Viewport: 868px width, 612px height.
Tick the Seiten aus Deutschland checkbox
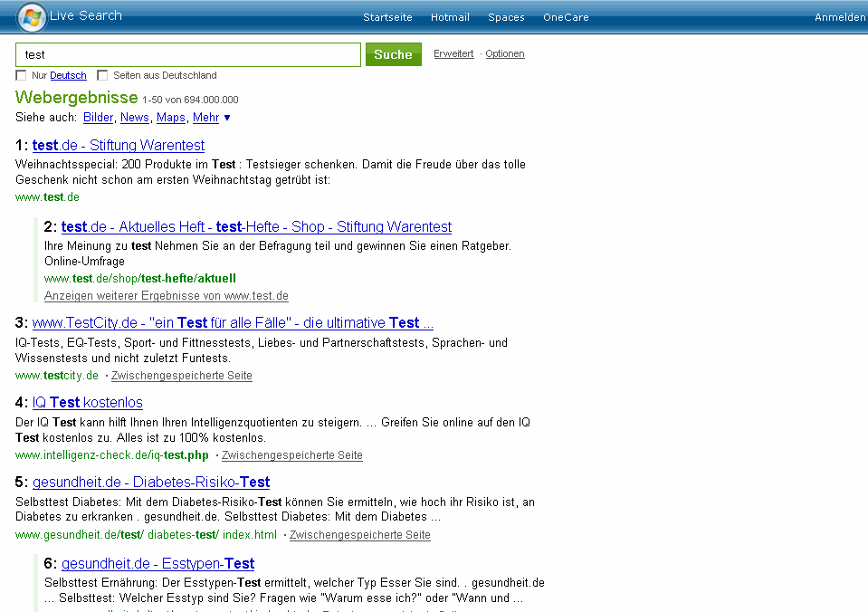point(102,75)
